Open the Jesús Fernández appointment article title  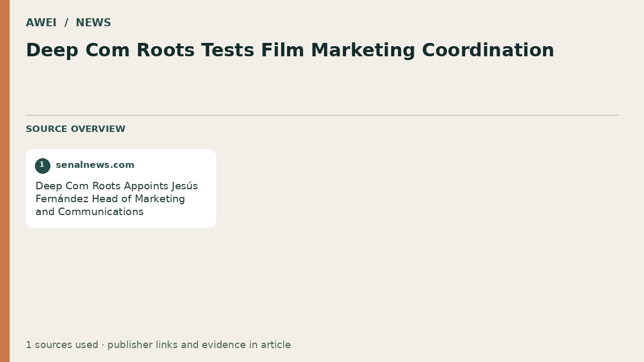pyautogui.click(x=116, y=199)
